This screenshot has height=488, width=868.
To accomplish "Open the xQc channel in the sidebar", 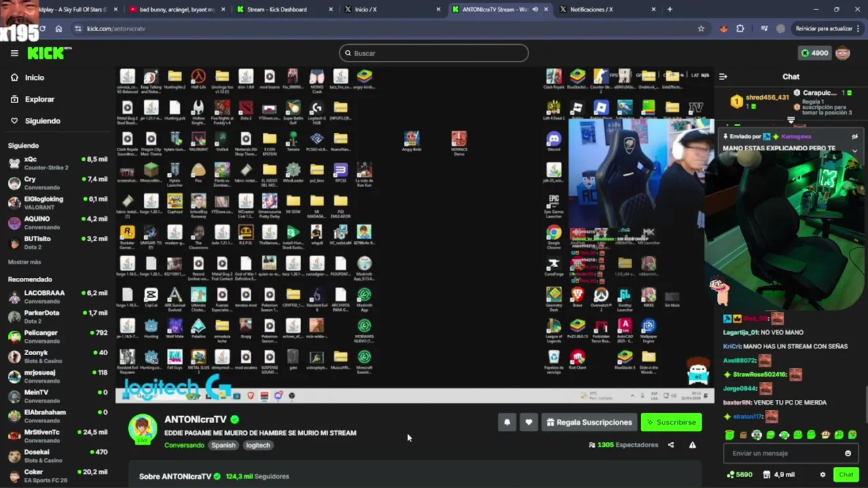I will (x=58, y=163).
